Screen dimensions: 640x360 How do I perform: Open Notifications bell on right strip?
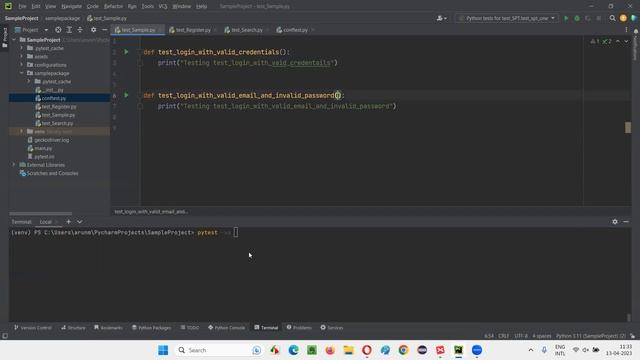636,31
